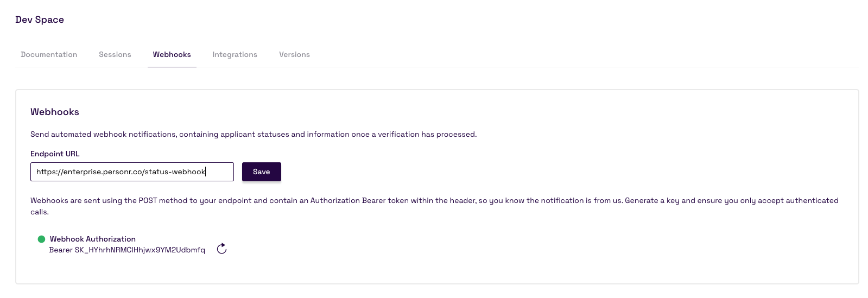Regenerate the webhook authorization key

pos(221,249)
